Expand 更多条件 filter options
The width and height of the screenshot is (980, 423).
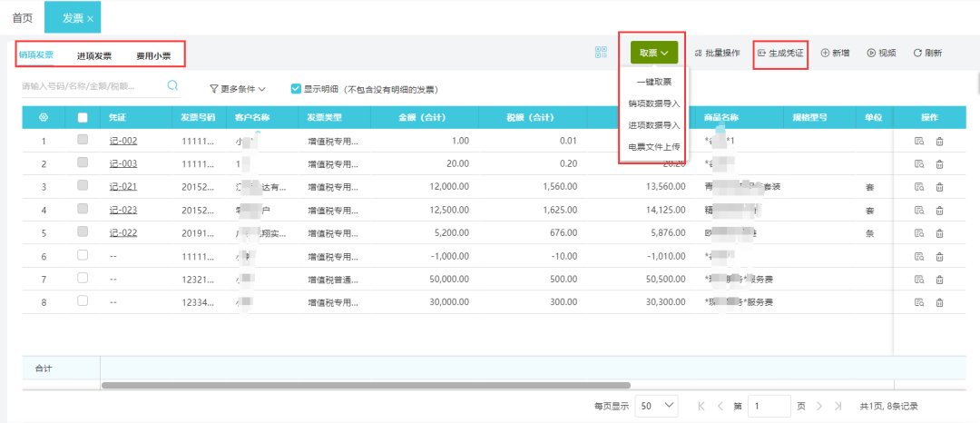tap(238, 89)
